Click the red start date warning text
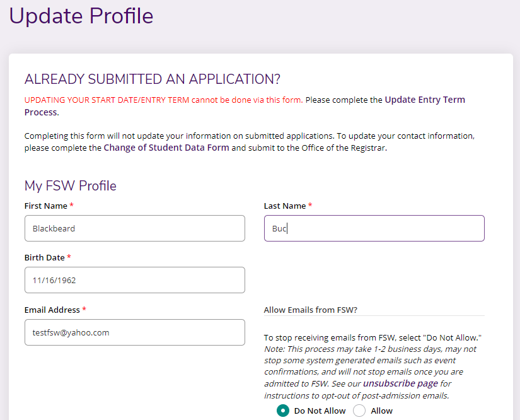 tap(163, 100)
